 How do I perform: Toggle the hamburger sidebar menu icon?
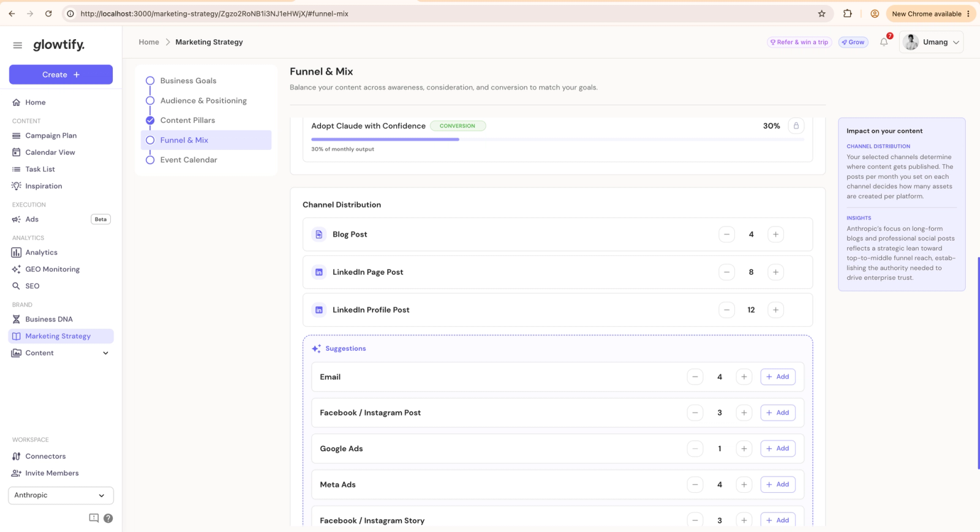pyautogui.click(x=17, y=45)
